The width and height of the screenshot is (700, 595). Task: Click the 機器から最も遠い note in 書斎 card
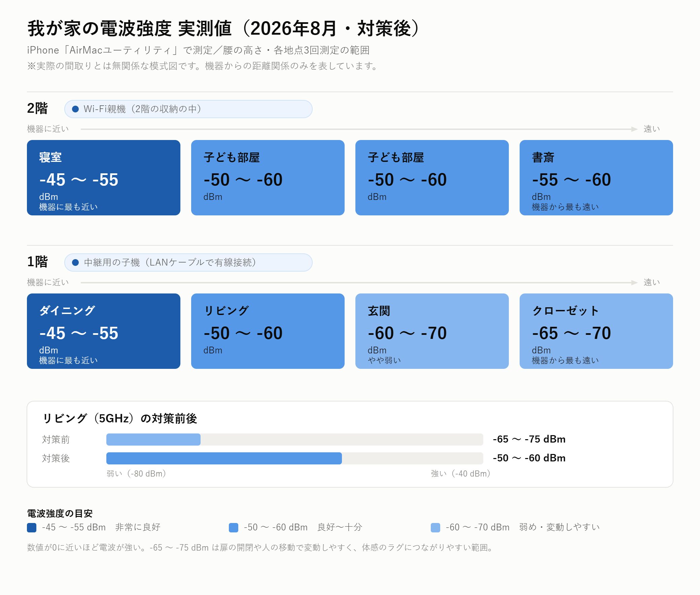pyautogui.click(x=565, y=207)
